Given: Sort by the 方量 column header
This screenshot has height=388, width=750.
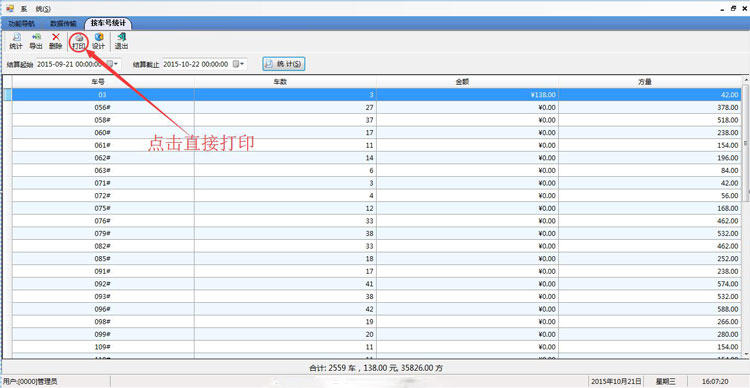Looking at the screenshot, I should click(650, 82).
